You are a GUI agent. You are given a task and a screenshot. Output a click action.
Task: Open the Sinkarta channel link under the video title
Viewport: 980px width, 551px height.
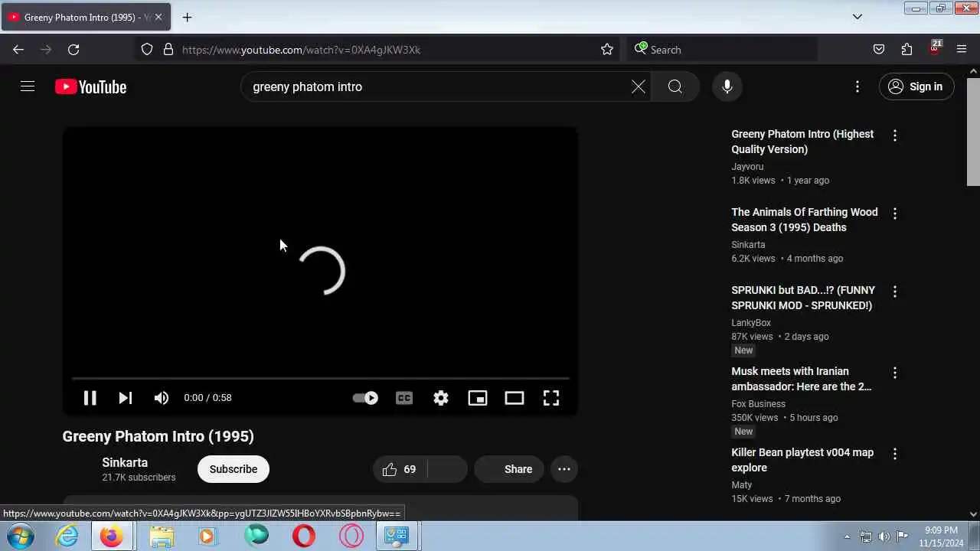[x=125, y=462]
